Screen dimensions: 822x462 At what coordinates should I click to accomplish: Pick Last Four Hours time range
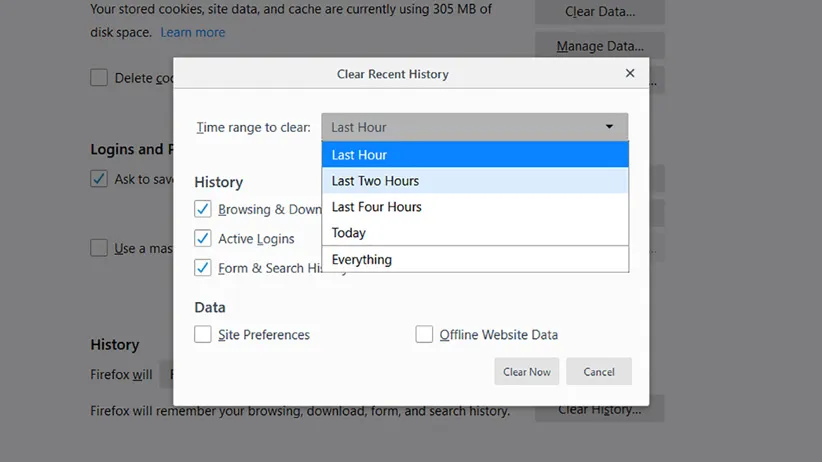pyautogui.click(x=475, y=207)
